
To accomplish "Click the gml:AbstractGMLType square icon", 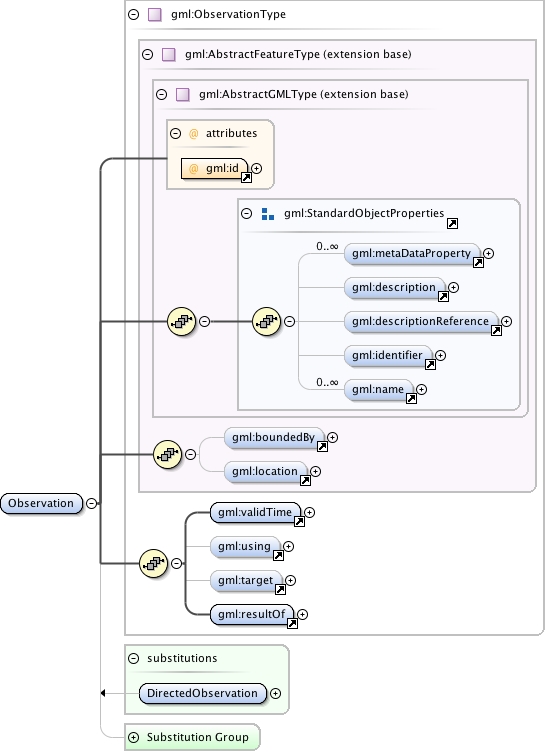I will click(182, 94).
